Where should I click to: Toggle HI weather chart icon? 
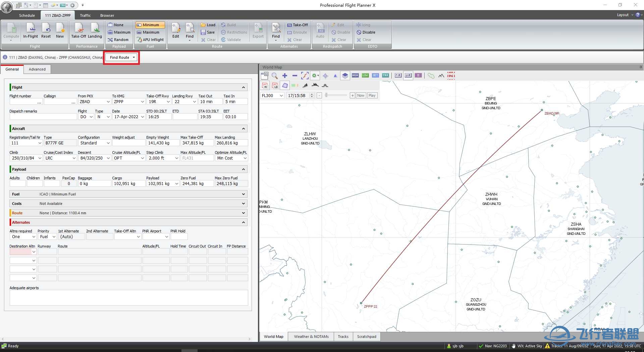(x=265, y=85)
